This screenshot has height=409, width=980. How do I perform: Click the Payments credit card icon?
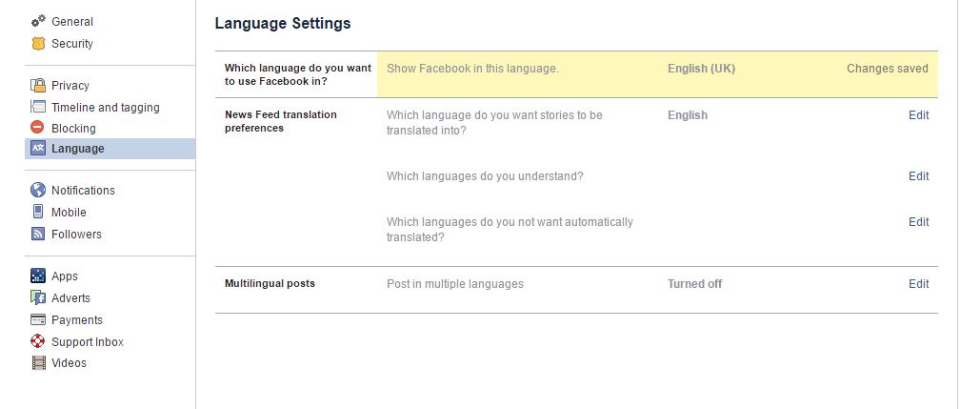point(38,319)
